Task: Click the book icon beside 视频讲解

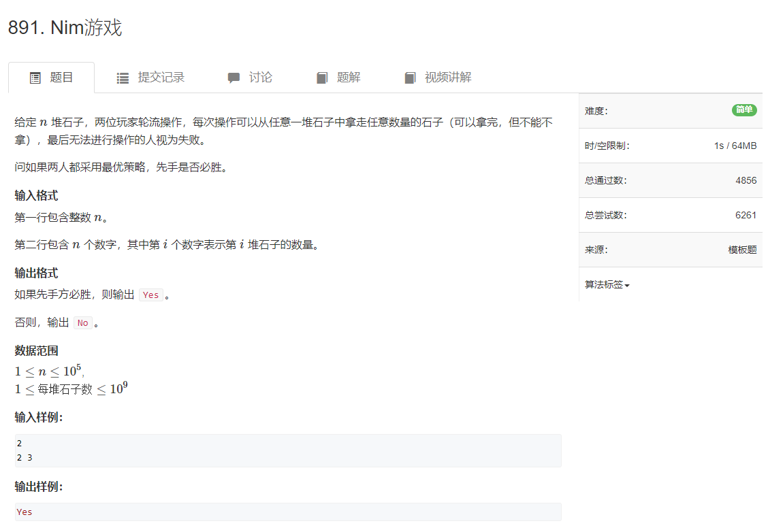Action: tap(410, 77)
